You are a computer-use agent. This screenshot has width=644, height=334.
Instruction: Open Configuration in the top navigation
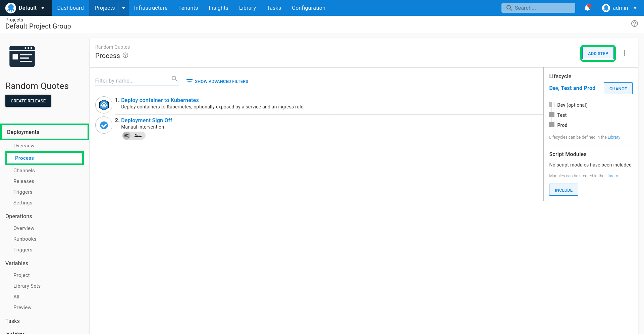tap(309, 8)
